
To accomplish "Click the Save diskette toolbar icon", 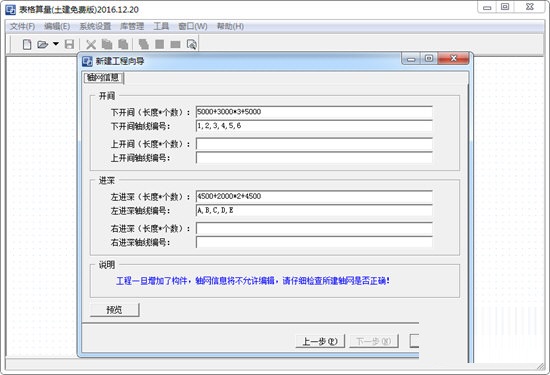I will click(69, 44).
